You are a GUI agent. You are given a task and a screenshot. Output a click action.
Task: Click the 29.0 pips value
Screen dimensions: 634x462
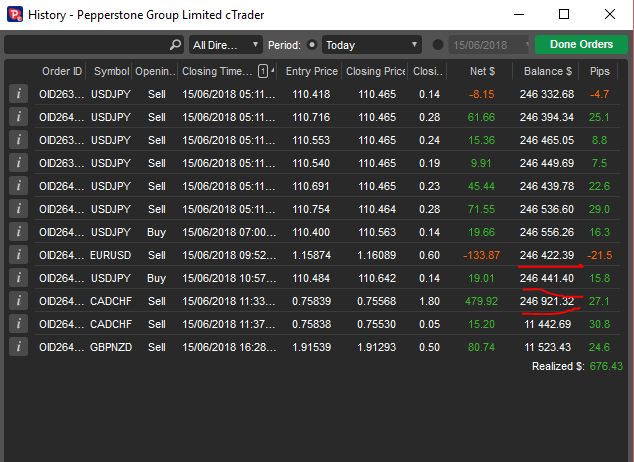(599, 209)
